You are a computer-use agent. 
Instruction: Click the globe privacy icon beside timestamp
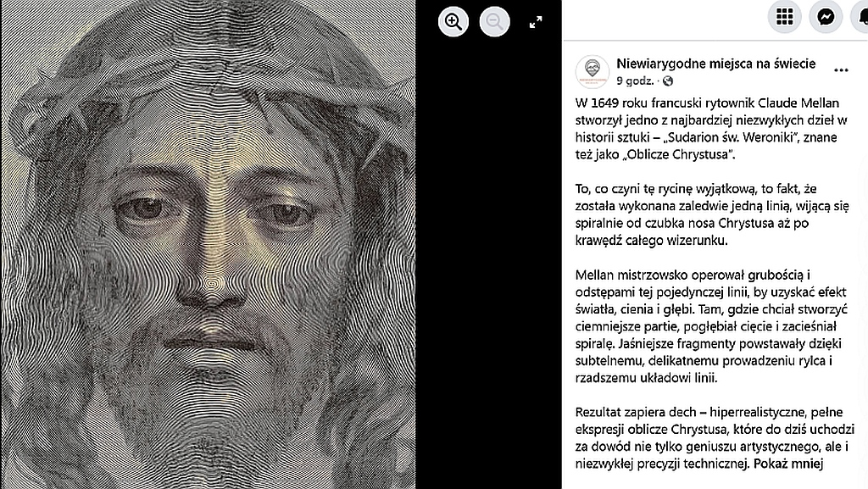point(668,81)
